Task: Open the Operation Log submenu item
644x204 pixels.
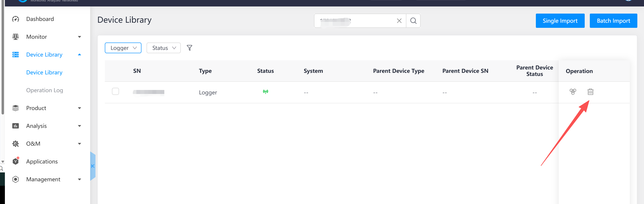Action: tap(44, 90)
